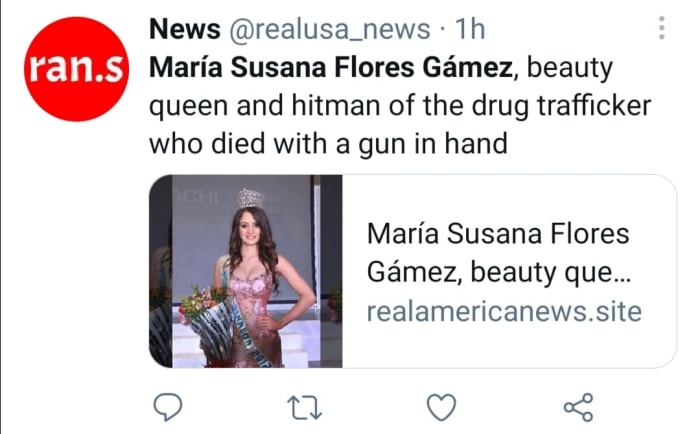Click the crown in the preview photo
Screen dimensions: 700x434
(x=250, y=197)
